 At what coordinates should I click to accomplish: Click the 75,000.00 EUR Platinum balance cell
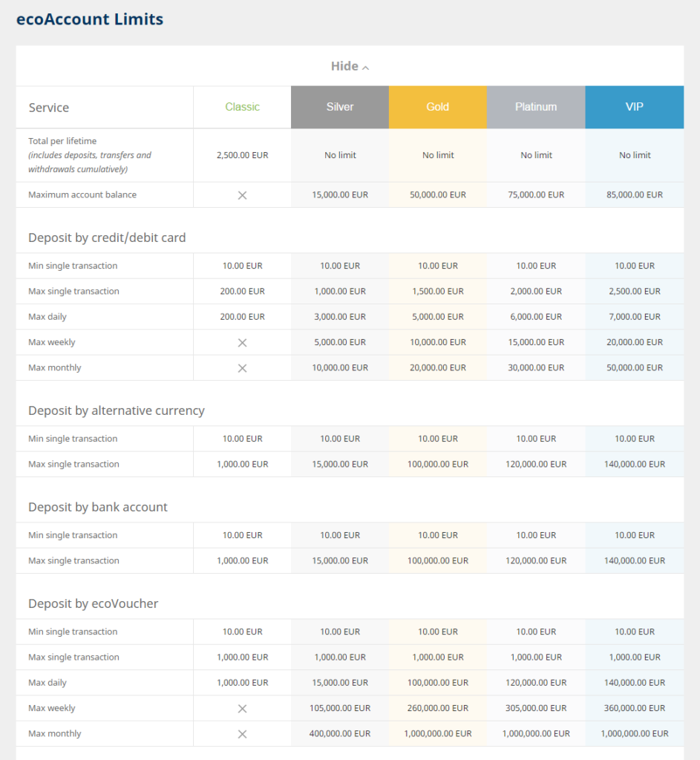tap(536, 195)
